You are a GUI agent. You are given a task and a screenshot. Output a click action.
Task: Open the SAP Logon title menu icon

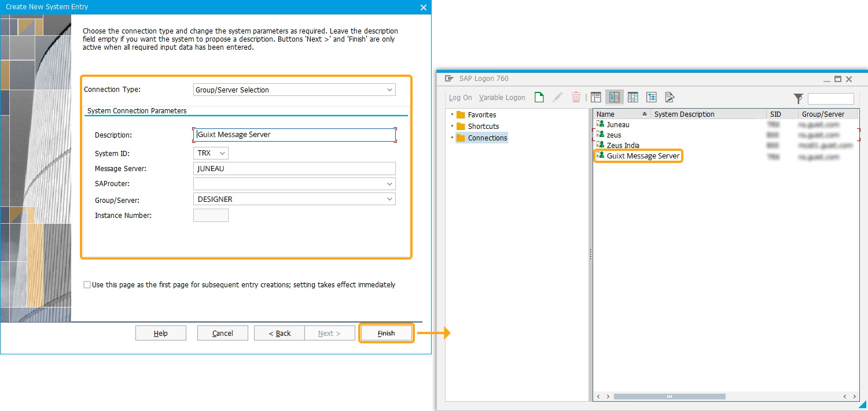click(x=449, y=79)
